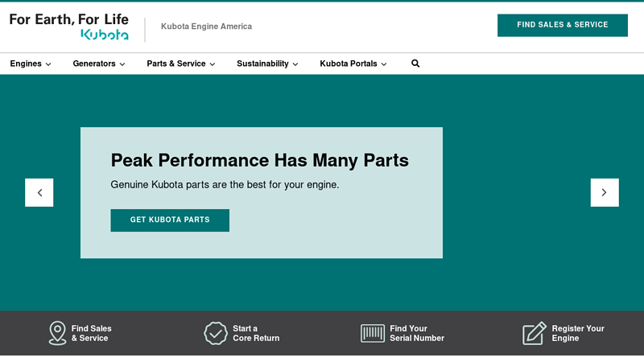Screen dimensions: 644x362
Task: Expand the Generators menu
Action: 98,64
